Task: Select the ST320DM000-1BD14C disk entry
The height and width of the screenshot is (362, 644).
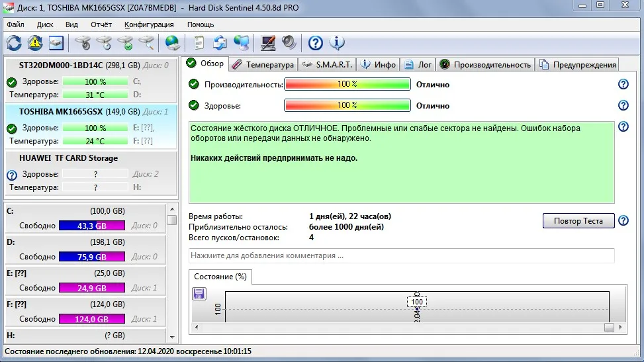Action: coord(91,79)
